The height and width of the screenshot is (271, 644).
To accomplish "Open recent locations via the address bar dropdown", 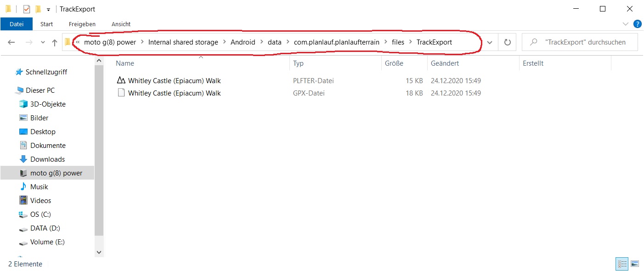I will click(x=490, y=42).
